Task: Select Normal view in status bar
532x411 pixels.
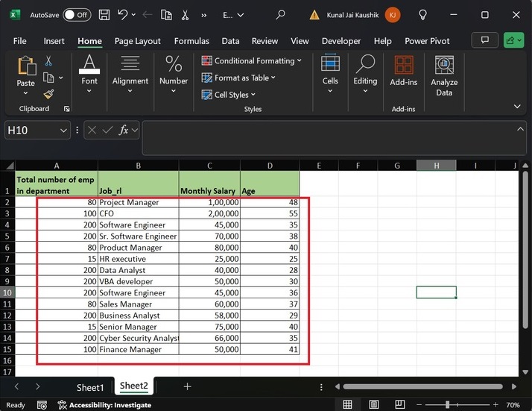Action: click(348, 405)
